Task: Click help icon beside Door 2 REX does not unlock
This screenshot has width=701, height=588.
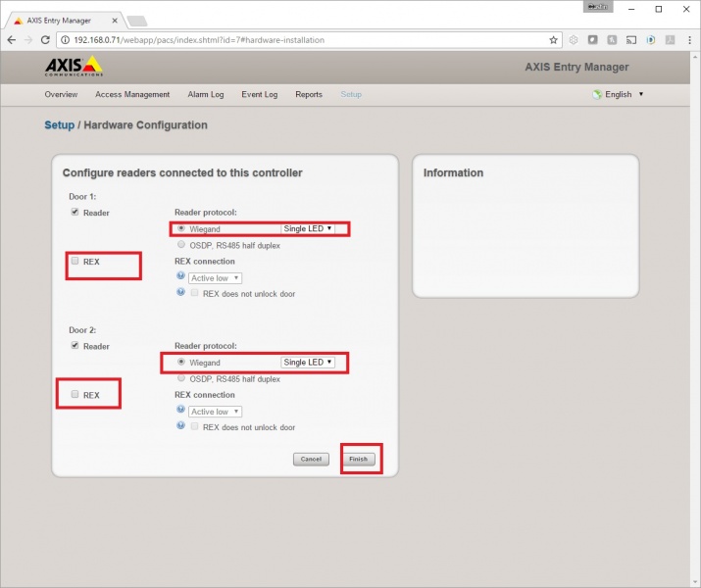Action: tap(180, 425)
